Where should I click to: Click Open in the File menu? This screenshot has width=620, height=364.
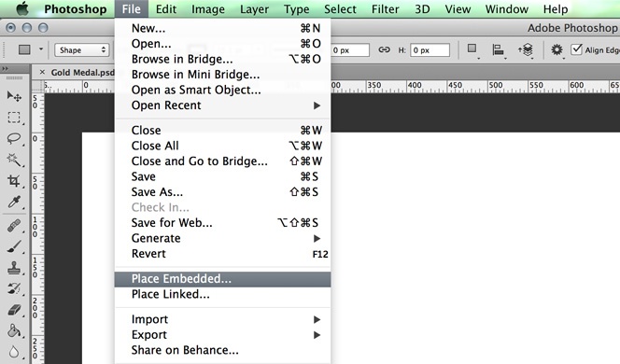pyautogui.click(x=222, y=44)
